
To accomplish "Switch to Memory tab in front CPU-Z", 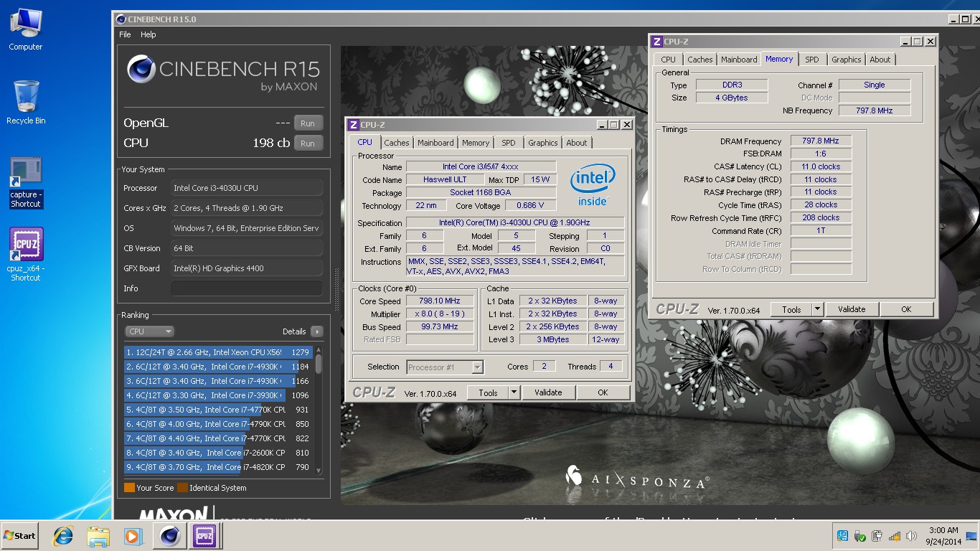I will [x=476, y=143].
